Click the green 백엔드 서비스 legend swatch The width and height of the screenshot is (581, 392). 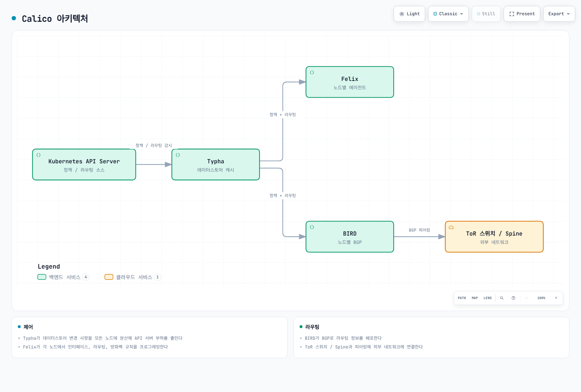pos(42,277)
